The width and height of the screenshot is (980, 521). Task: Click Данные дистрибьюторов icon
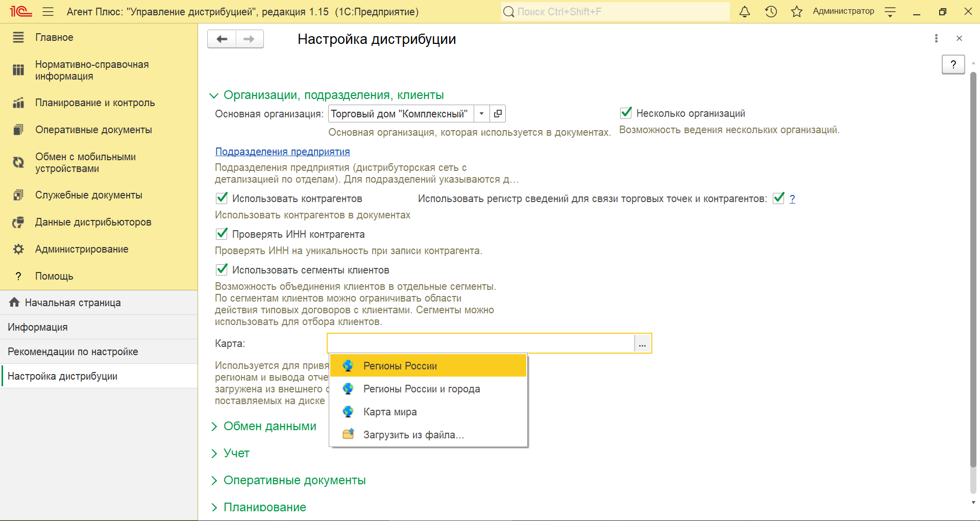point(18,222)
